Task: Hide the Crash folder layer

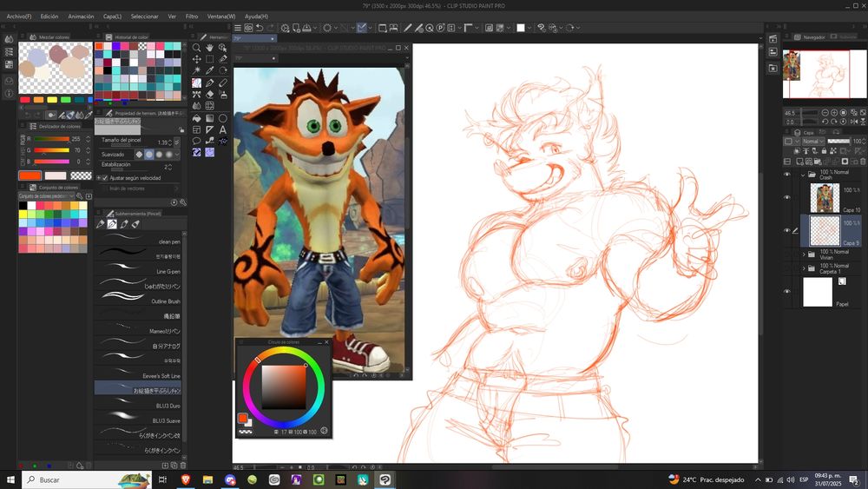Action: [x=787, y=175]
